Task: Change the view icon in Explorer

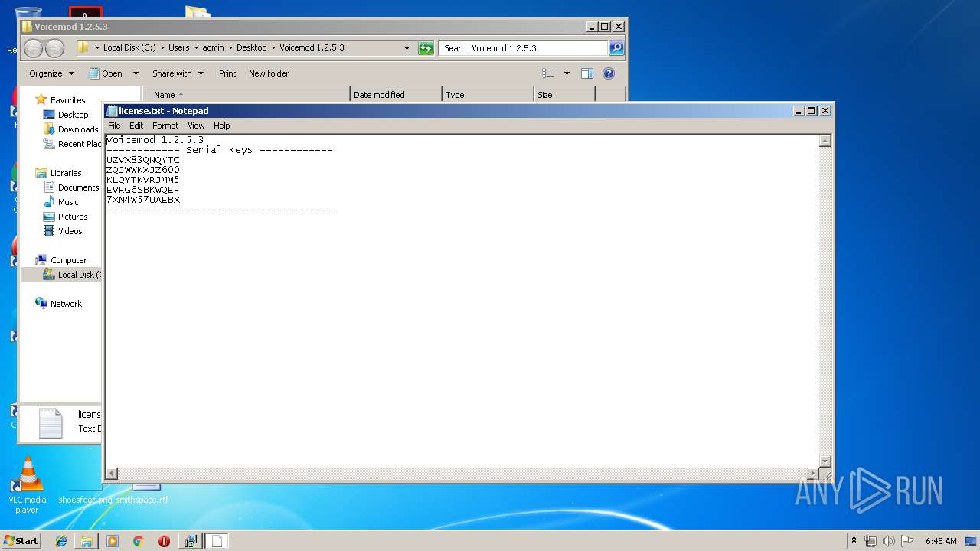Action: click(x=548, y=73)
